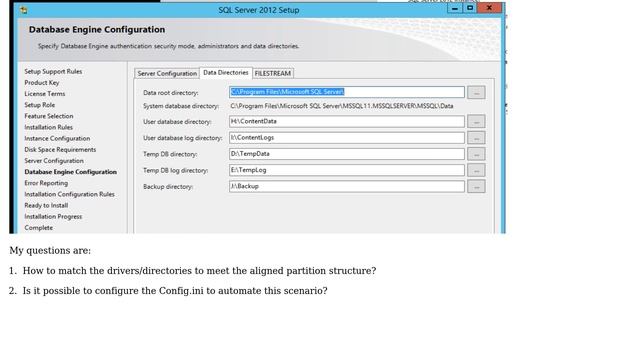Select Installation Progress step
This screenshot has height=360, width=640.
click(x=53, y=217)
